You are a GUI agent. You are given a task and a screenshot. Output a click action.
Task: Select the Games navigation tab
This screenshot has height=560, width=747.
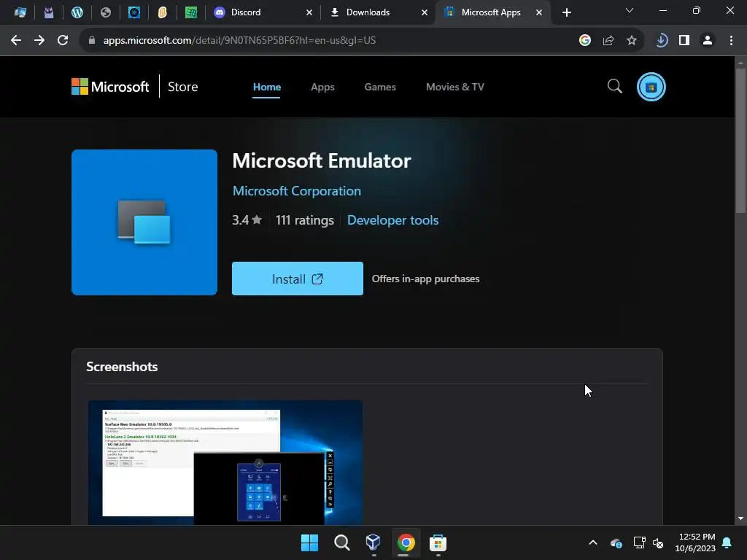(380, 87)
